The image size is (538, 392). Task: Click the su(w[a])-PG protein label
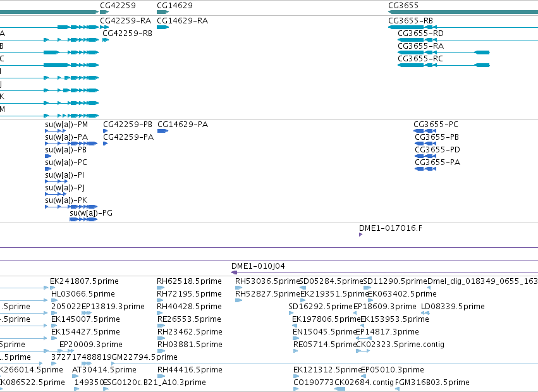tap(91, 213)
